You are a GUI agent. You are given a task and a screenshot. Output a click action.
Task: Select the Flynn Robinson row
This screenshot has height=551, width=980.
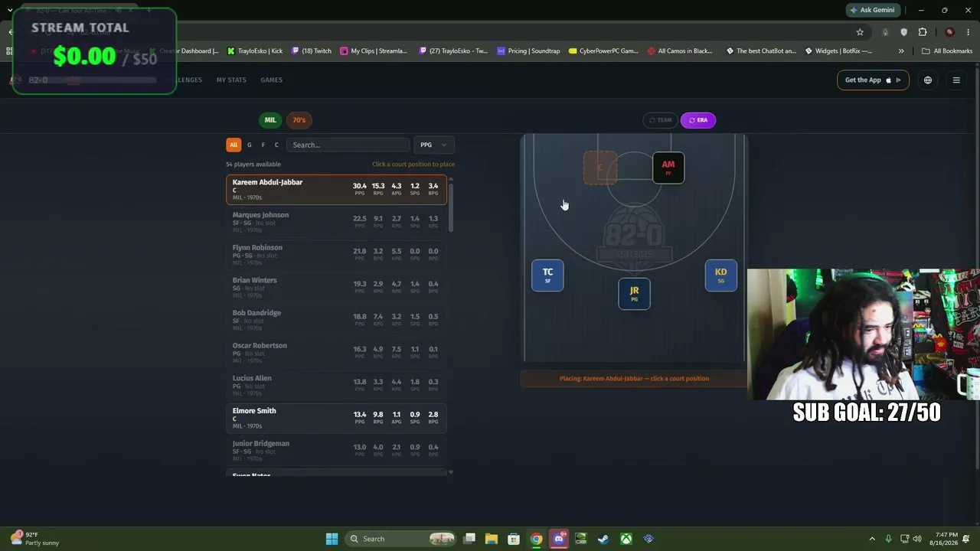[336, 255]
